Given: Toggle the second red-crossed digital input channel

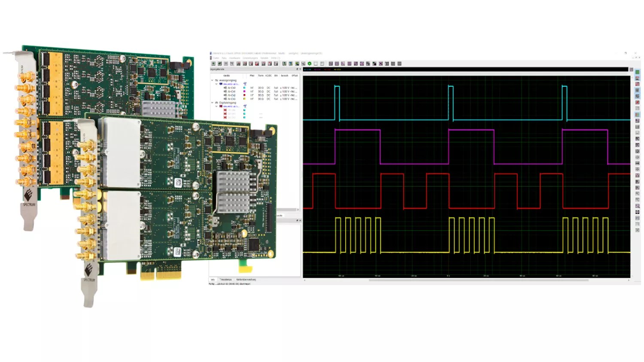Looking at the screenshot, I should (x=225, y=114).
